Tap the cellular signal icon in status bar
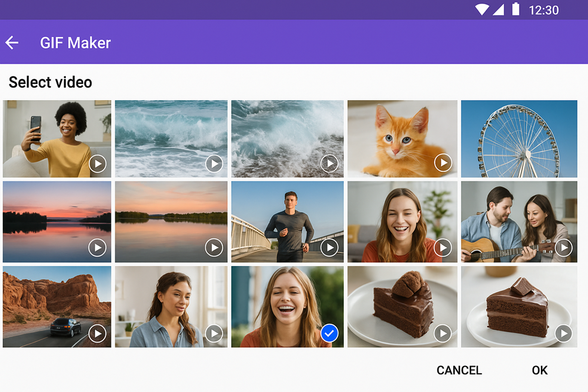588x392 pixels. pyautogui.click(x=499, y=9)
